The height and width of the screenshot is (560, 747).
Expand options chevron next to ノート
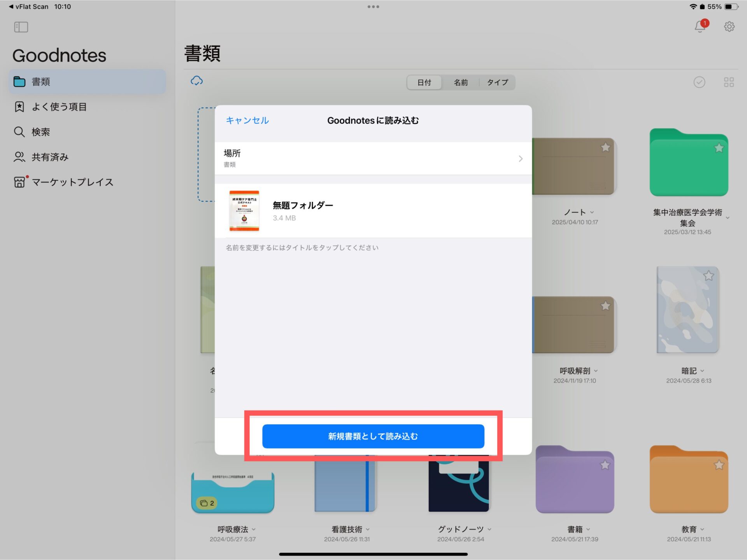pyautogui.click(x=592, y=212)
